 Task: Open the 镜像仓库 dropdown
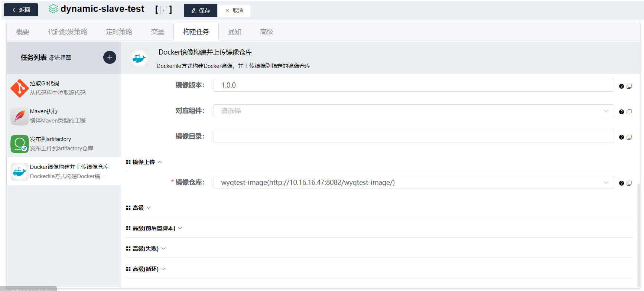point(414,182)
